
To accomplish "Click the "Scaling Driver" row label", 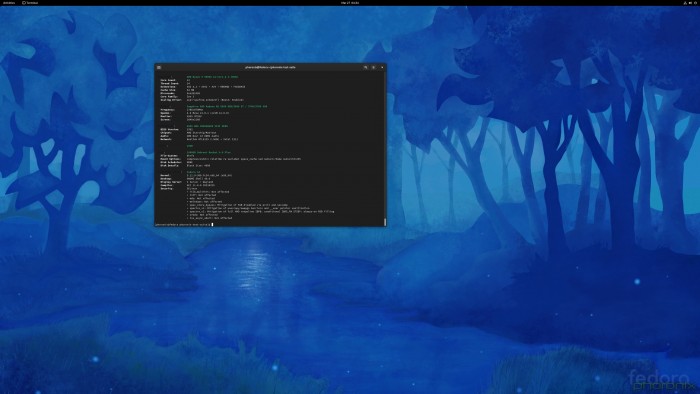I will [171, 100].
